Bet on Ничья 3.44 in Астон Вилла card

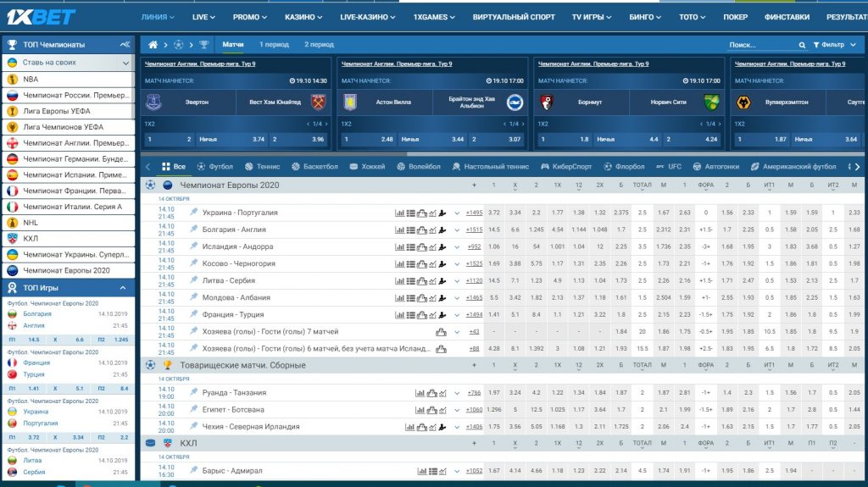point(432,140)
